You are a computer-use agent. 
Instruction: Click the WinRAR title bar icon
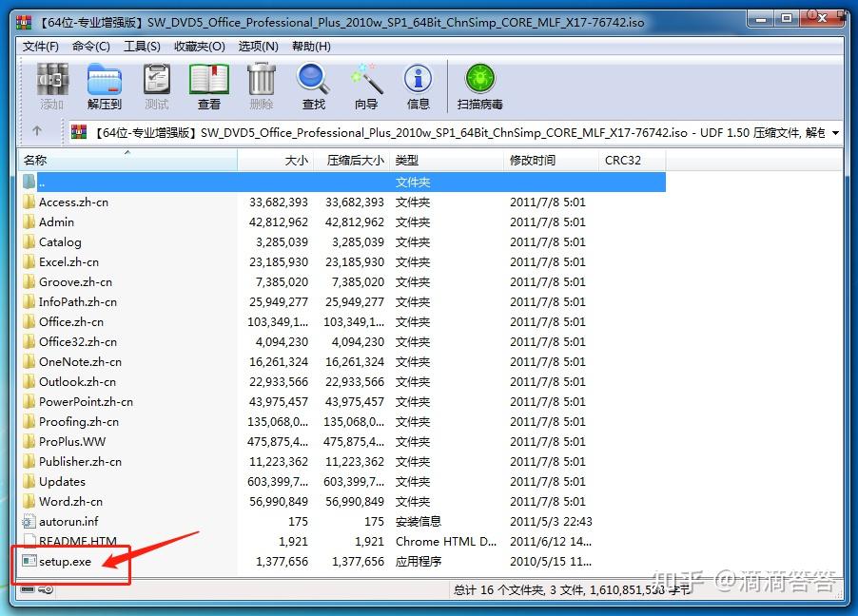[24, 23]
